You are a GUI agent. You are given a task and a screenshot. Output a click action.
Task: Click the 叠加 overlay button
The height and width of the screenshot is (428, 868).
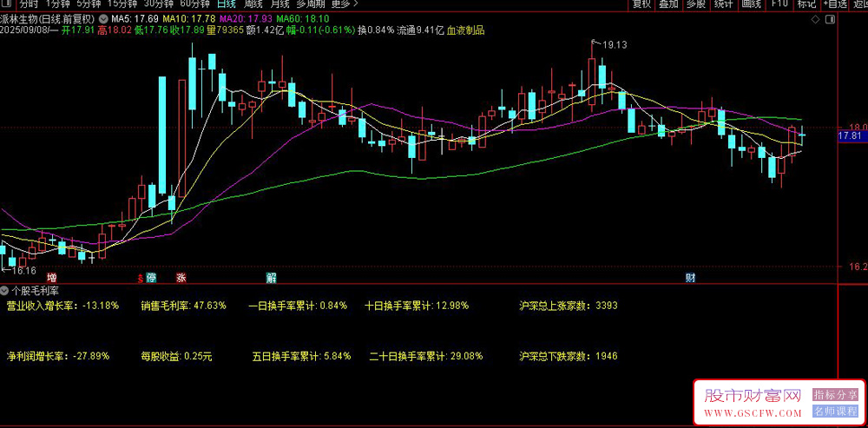(668, 3)
